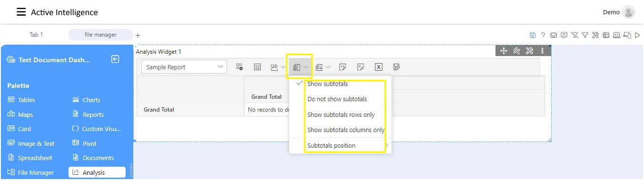Select File Manager in the Palette

point(31,172)
